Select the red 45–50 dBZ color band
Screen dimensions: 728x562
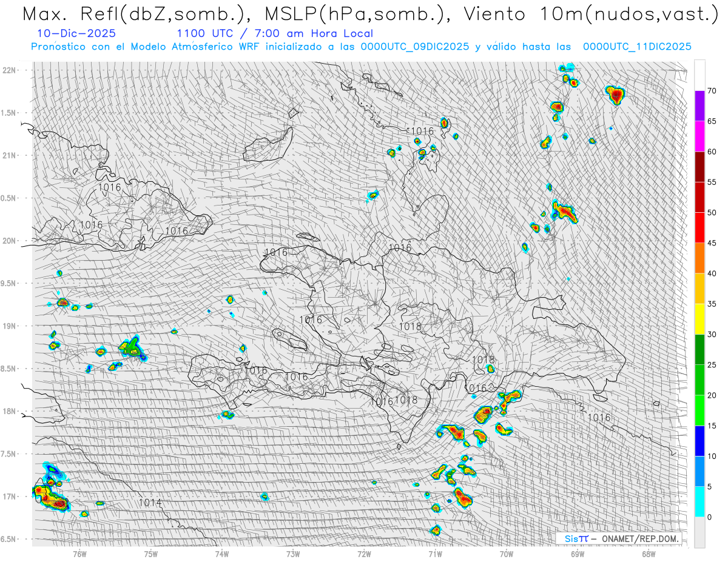(x=699, y=228)
